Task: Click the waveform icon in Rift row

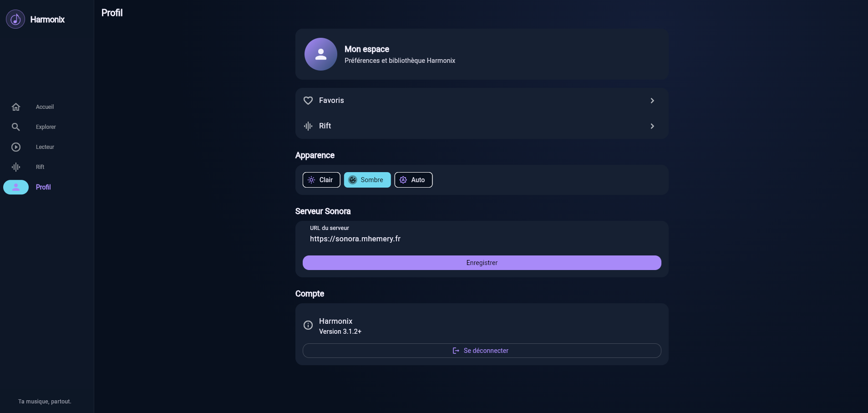Action: coord(308,126)
